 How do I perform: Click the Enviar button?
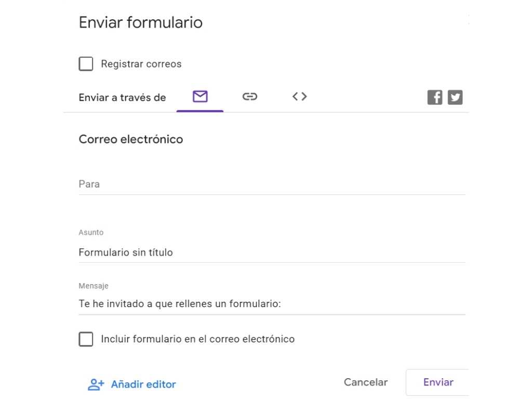click(x=438, y=382)
